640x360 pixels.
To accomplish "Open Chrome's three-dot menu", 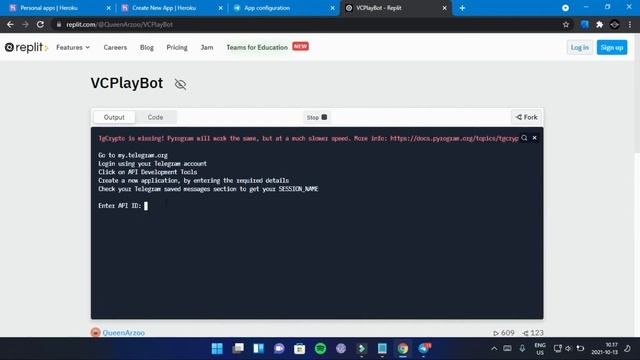I will coord(630,24).
